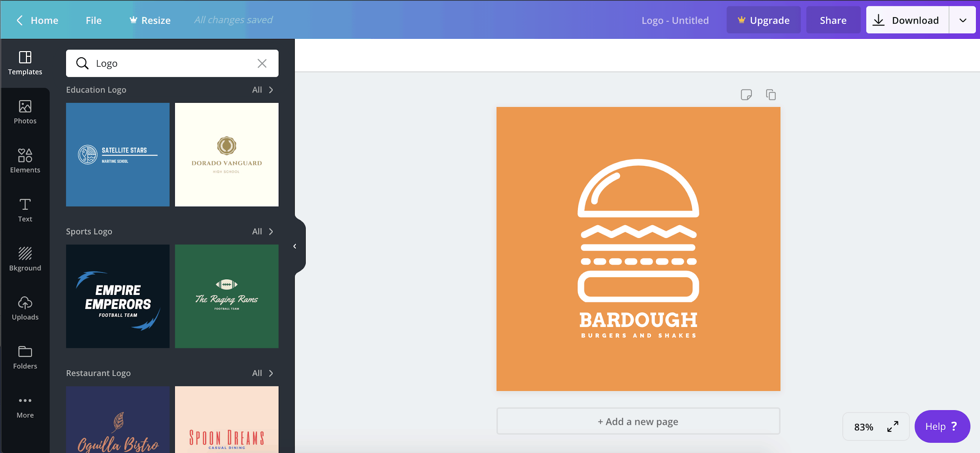Click the Templates panel icon
Viewport: 980px width, 453px height.
[x=25, y=61]
